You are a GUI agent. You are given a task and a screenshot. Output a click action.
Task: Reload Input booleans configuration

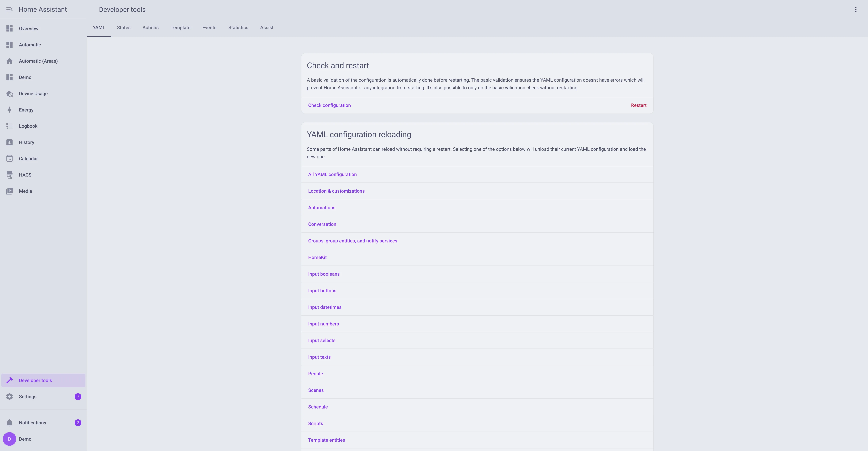coord(323,274)
